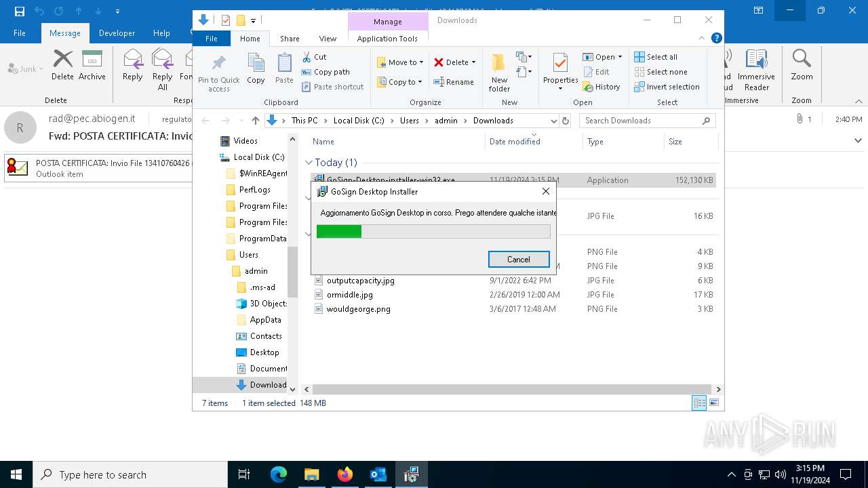
Task: Close the GoSign Desktop Installer dialog
Action: point(546,192)
